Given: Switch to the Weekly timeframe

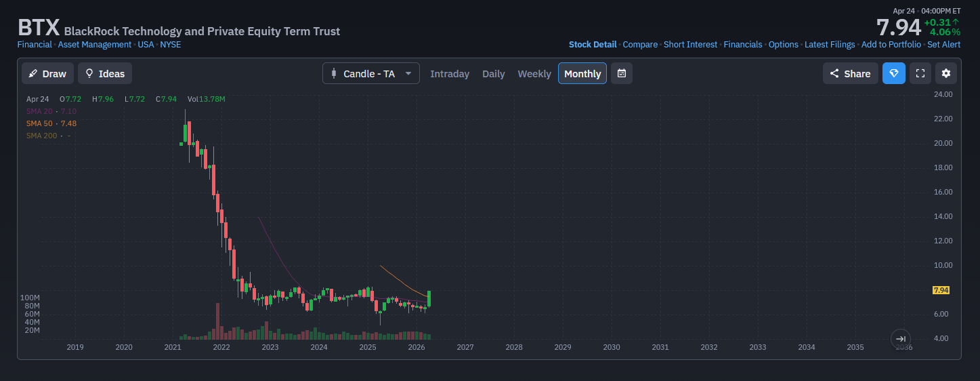Looking at the screenshot, I should click(x=534, y=74).
